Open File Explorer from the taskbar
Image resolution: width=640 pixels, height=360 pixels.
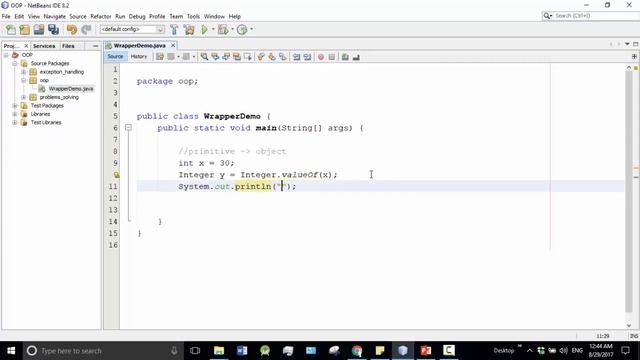(219, 351)
